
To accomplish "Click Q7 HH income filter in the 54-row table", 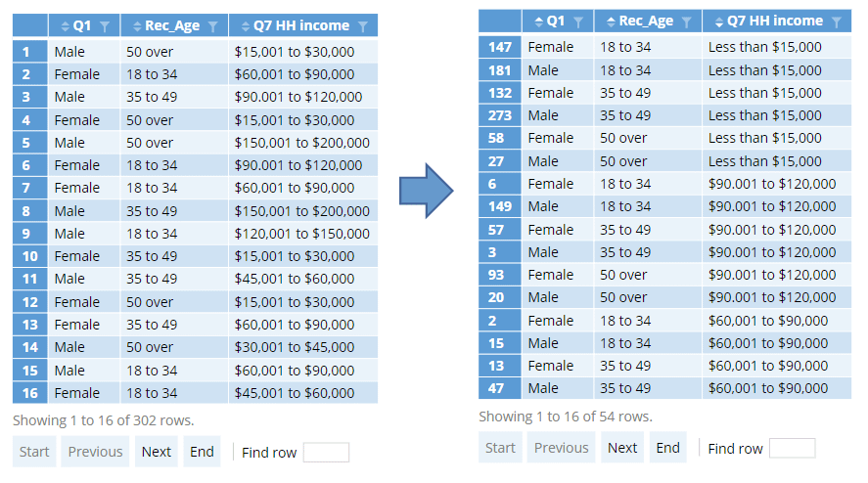I will tap(836, 22).
